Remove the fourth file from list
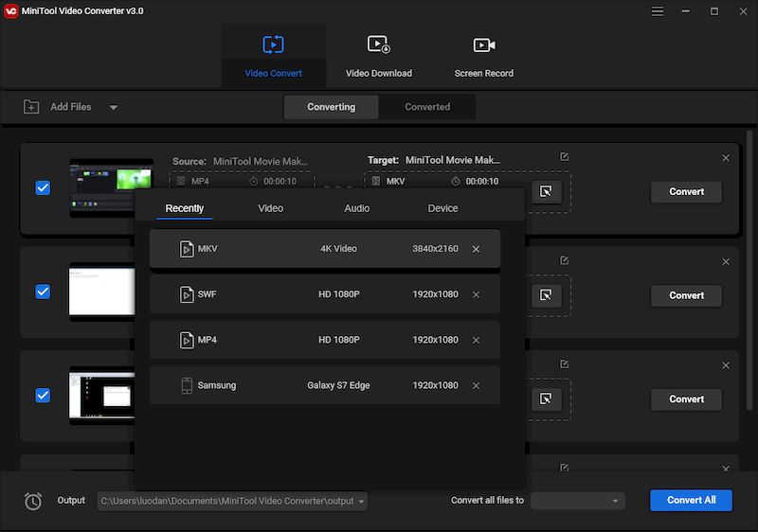 point(726,469)
